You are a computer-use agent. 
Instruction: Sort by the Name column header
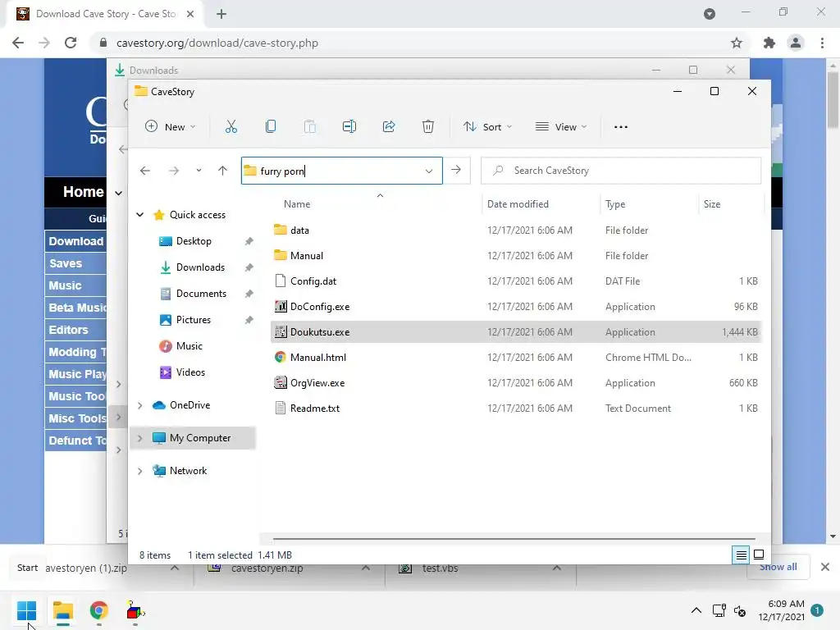pos(297,204)
